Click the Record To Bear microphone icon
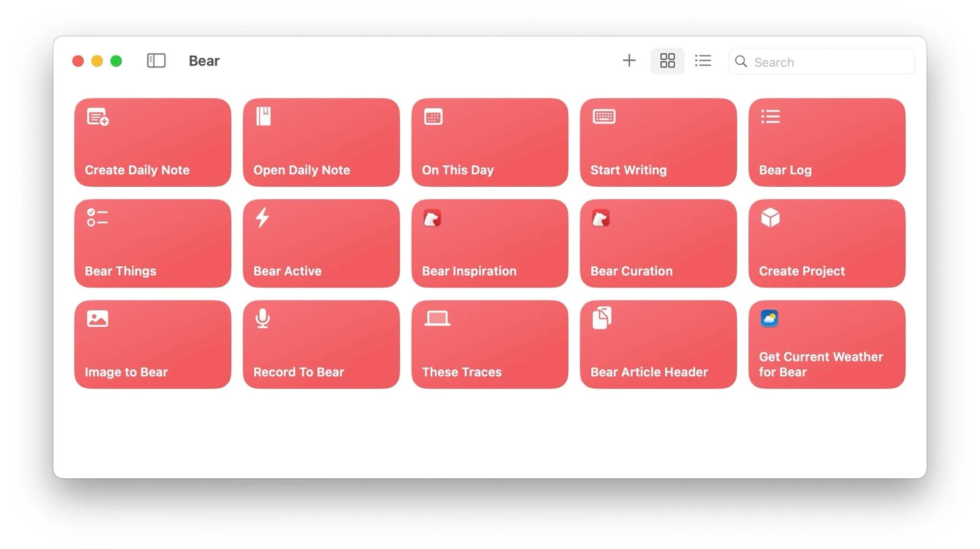Viewport: 980px width, 549px height. pyautogui.click(x=262, y=319)
